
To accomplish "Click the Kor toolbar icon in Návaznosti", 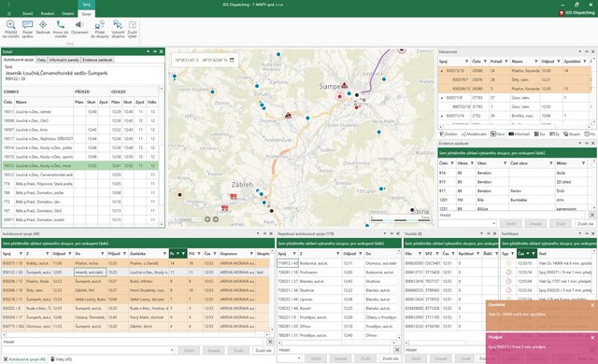I will tap(540, 134).
